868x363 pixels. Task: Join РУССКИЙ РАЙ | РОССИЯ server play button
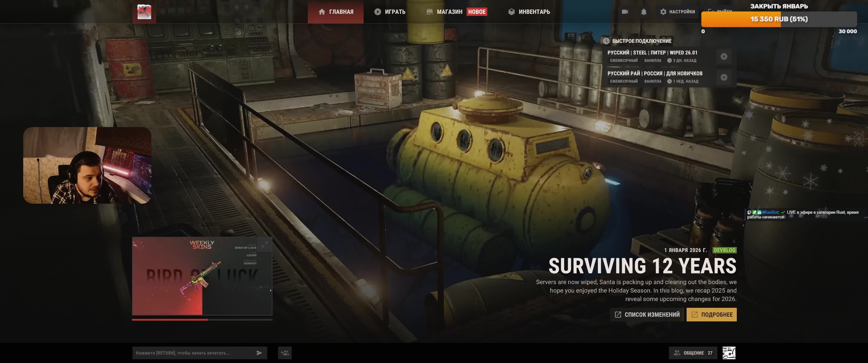[724, 77]
